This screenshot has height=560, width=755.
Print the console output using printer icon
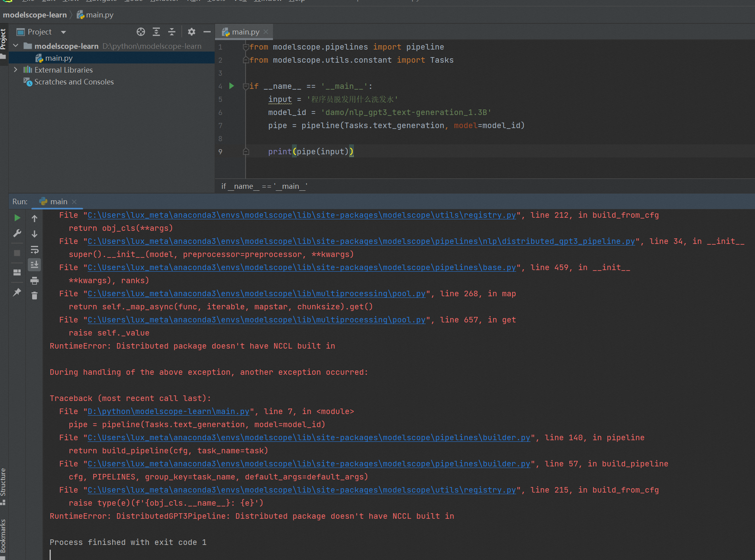[35, 281]
